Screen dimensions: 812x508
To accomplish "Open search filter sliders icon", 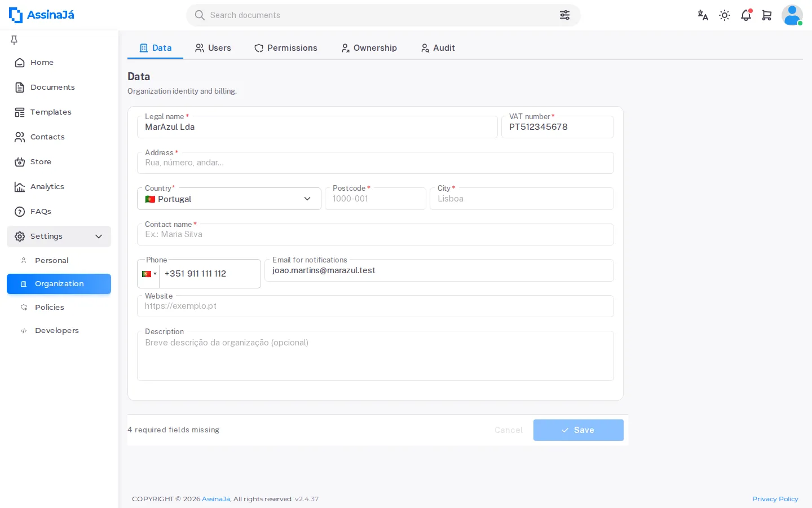I will pyautogui.click(x=564, y=15).
